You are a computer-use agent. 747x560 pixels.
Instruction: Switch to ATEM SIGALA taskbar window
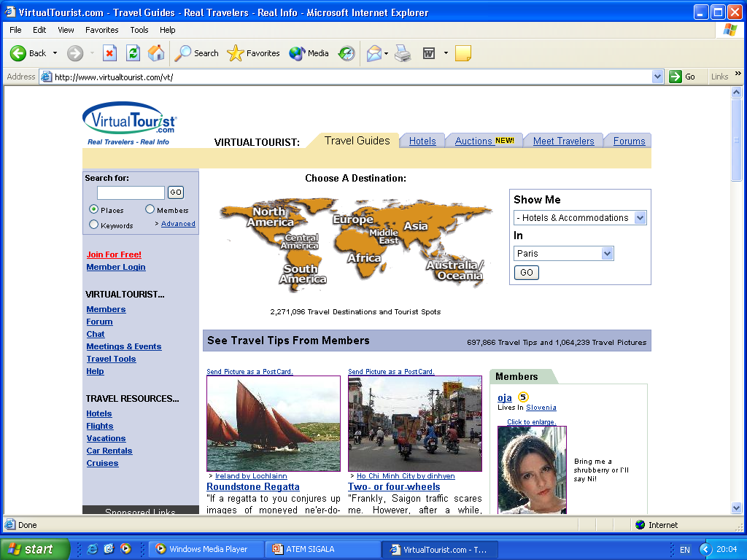click(322, 549)
